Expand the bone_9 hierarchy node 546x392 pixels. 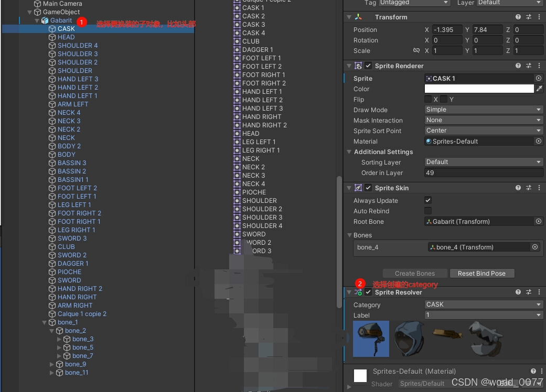[x=52, y=364]
